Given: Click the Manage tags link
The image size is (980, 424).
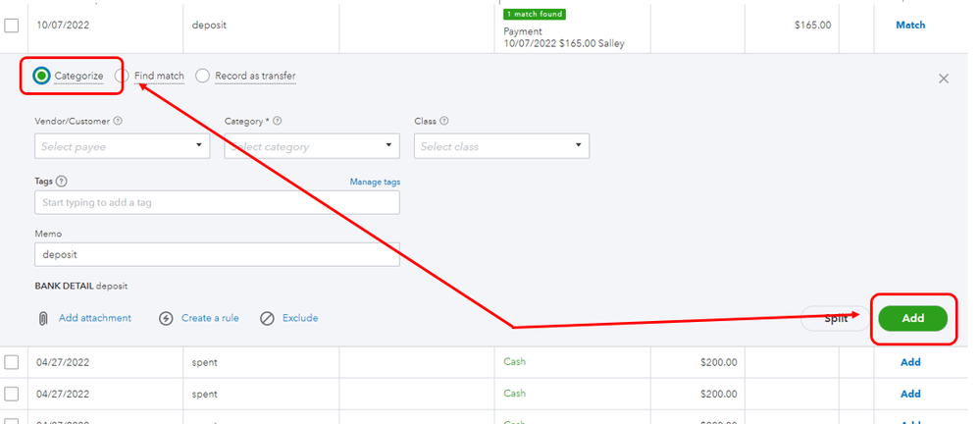Looking at the screenshot, I should pos(375,182).
